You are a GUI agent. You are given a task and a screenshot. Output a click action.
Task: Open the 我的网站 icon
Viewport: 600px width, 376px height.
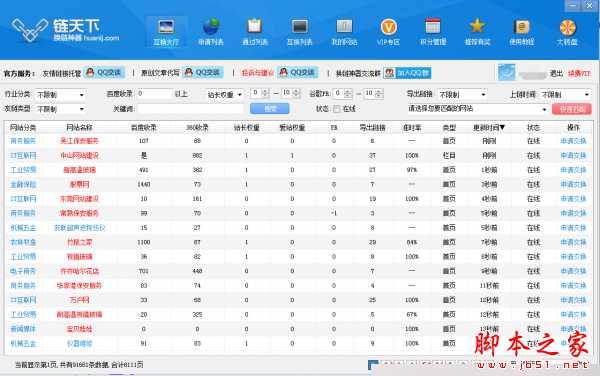pyautogui.click(x=344, y=27)
